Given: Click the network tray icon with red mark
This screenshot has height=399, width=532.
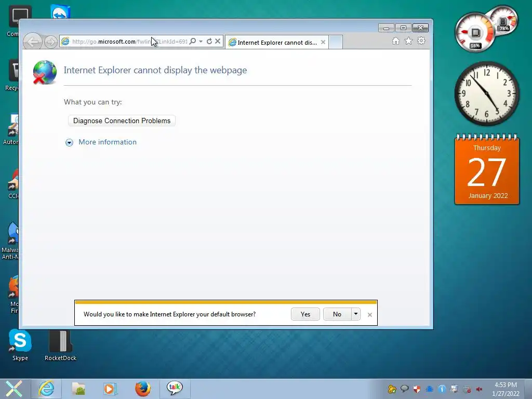Looking at the screenshot, I should (467, 390).
